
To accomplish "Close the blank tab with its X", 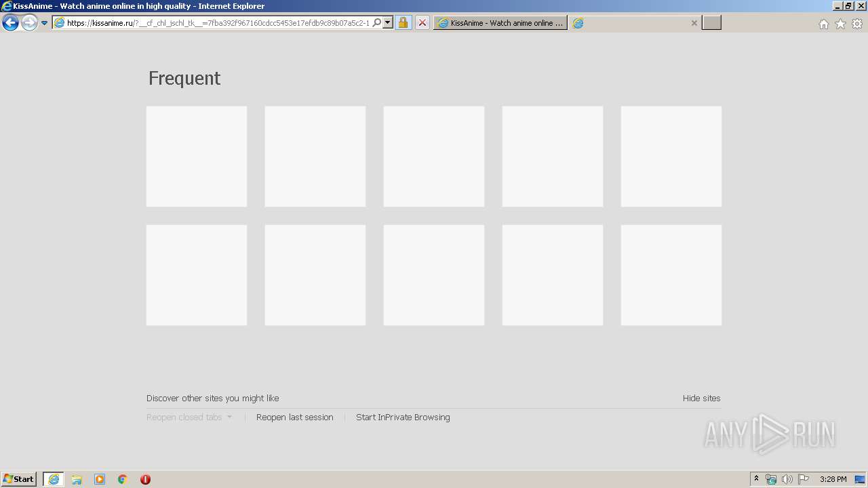I will (694, 23).
